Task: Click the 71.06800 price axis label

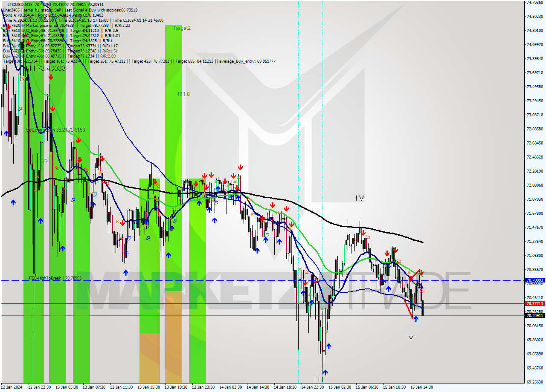Action: click(x=535, y=255)
